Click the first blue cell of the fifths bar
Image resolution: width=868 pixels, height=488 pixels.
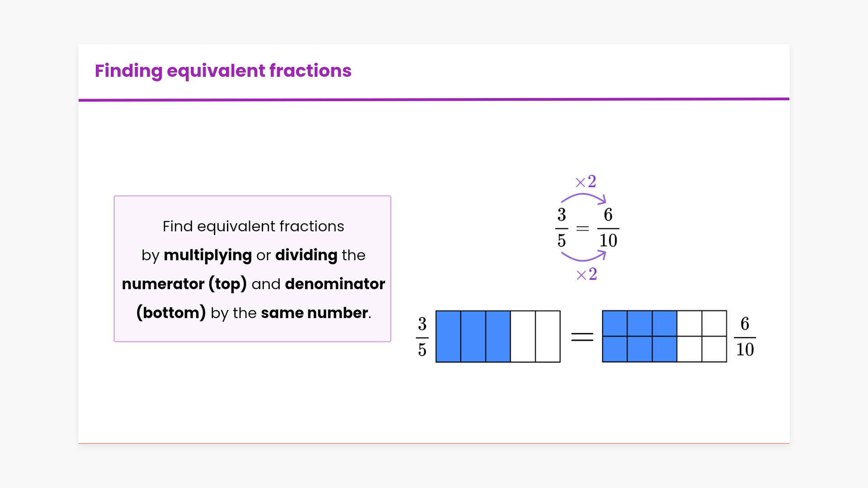448,337
